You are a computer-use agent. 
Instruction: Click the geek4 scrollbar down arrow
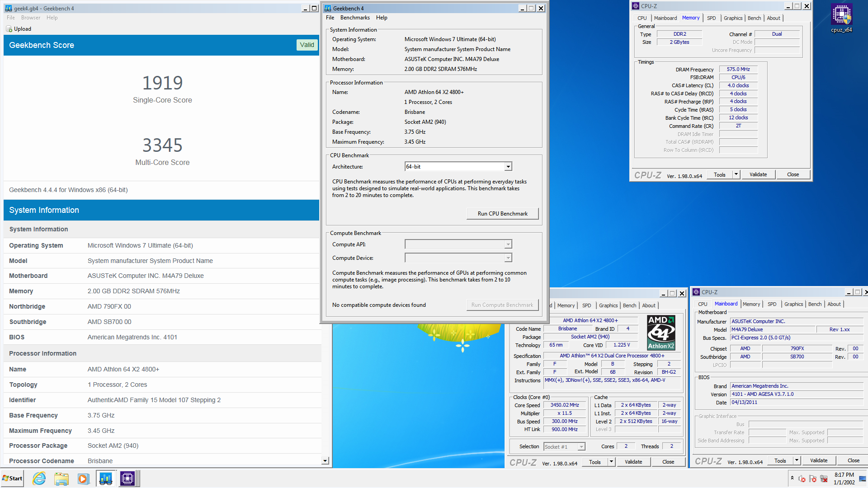coord(325,461)
